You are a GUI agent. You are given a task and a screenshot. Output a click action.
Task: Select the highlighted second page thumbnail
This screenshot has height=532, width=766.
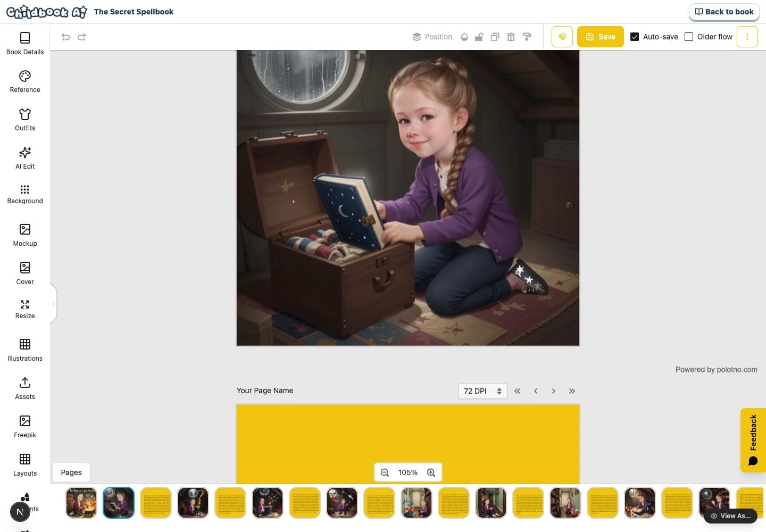click(x=119, y=503)
